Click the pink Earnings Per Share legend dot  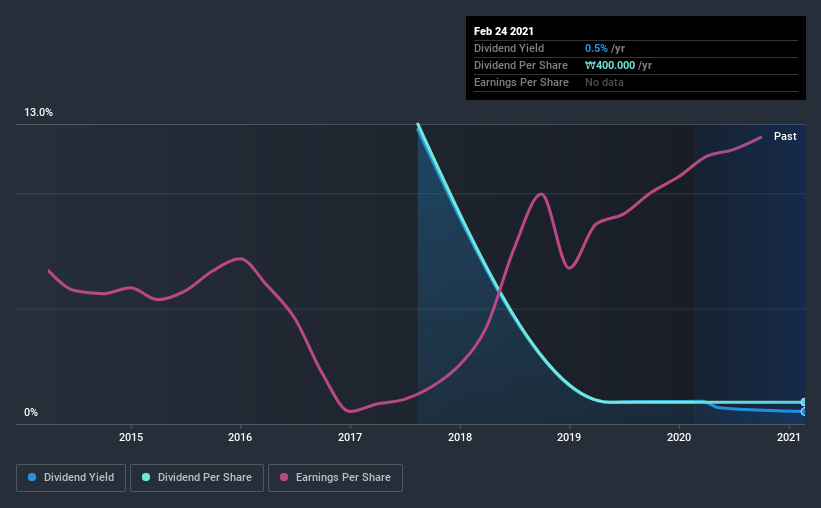click(284, 477)
